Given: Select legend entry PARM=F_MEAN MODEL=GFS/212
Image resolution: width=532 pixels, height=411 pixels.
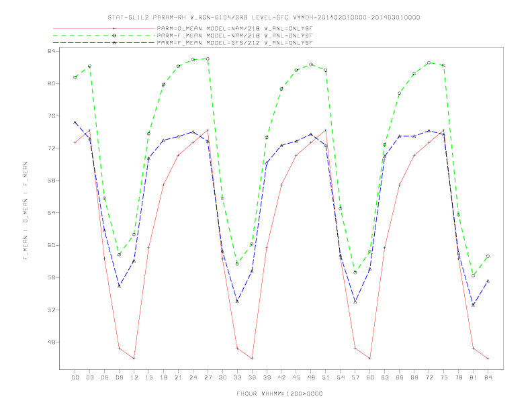Looking at the screenshot, I should (234, 43).
